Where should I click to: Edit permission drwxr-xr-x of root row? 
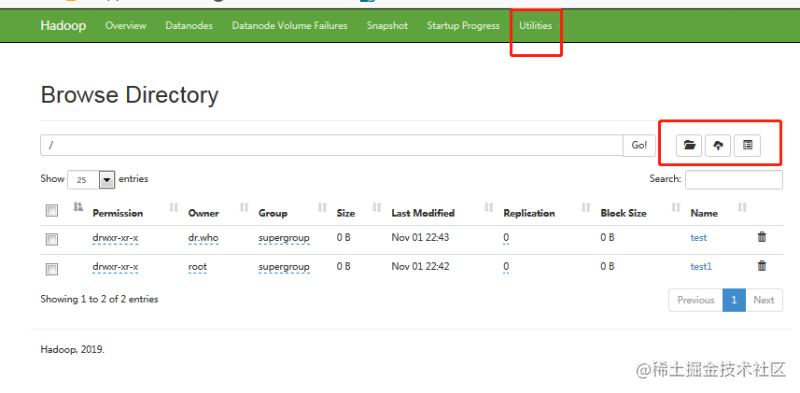(115, 267)
